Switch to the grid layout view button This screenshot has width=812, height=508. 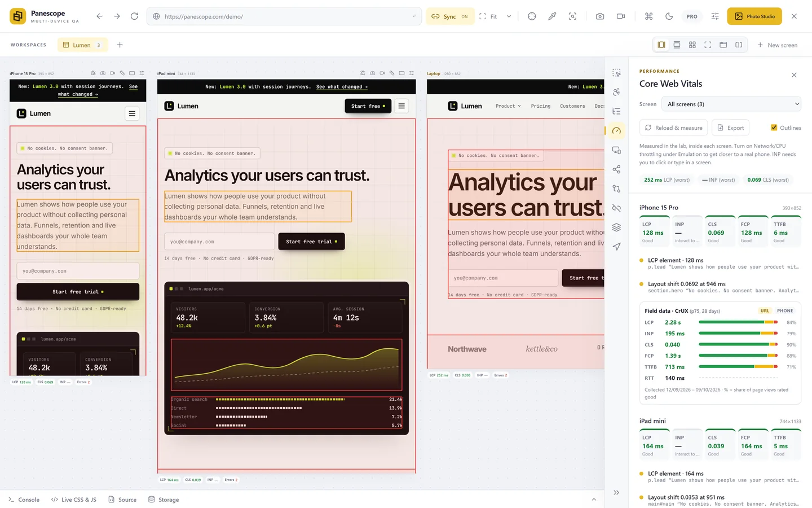[x=692, y=45]
